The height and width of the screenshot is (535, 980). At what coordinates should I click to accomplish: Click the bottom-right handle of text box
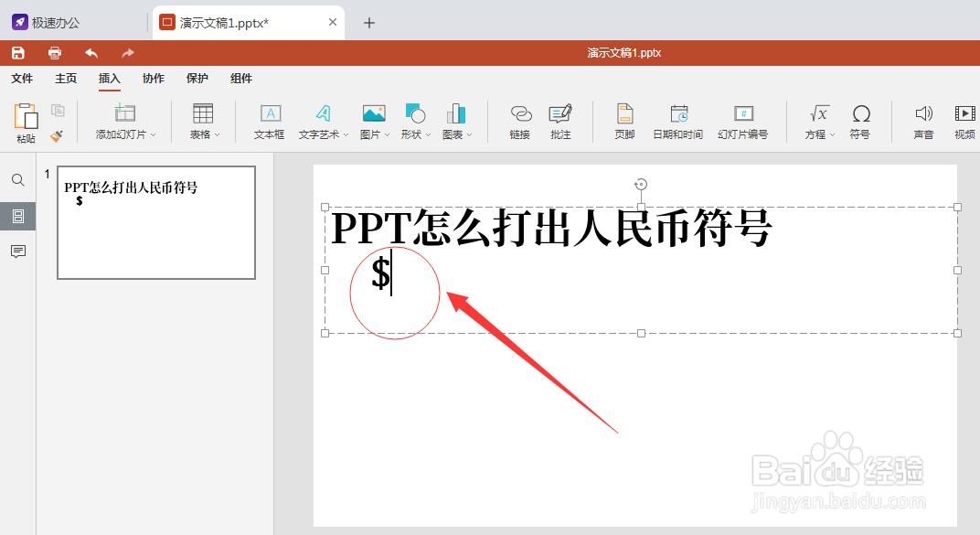pyautogui.click(x=957, y=333)
